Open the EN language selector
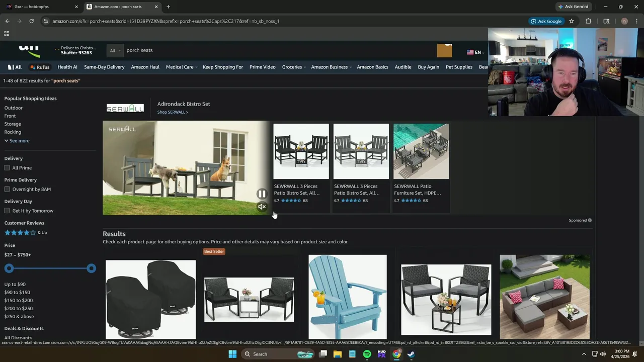The height and width of the screenshot is (362, 644). pyautogui.click(x=475, y=52)
